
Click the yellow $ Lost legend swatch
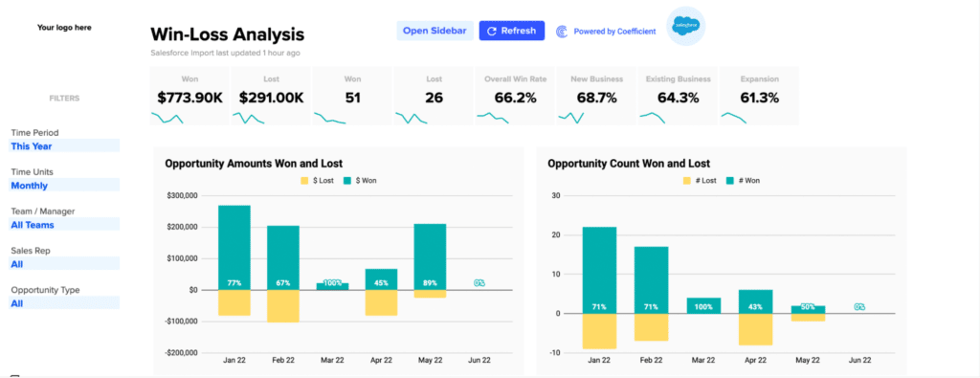(305, 181)
